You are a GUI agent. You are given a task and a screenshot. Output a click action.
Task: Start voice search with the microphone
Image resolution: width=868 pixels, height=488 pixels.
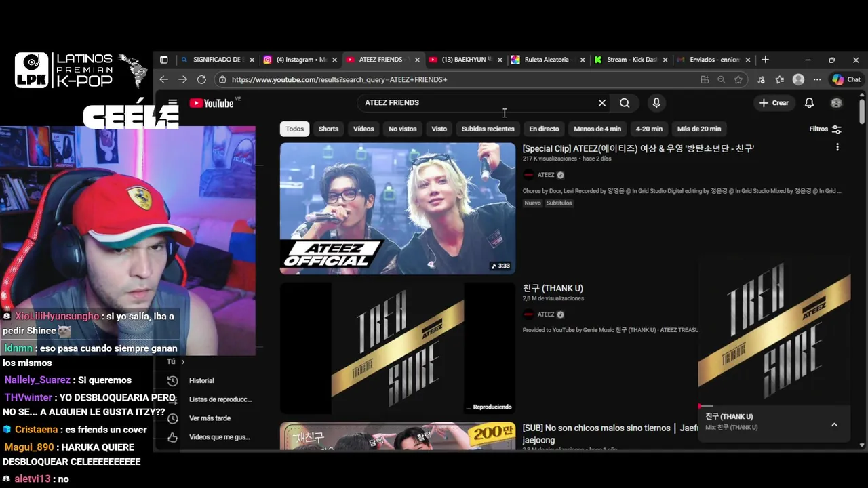[x=656, y=103]
